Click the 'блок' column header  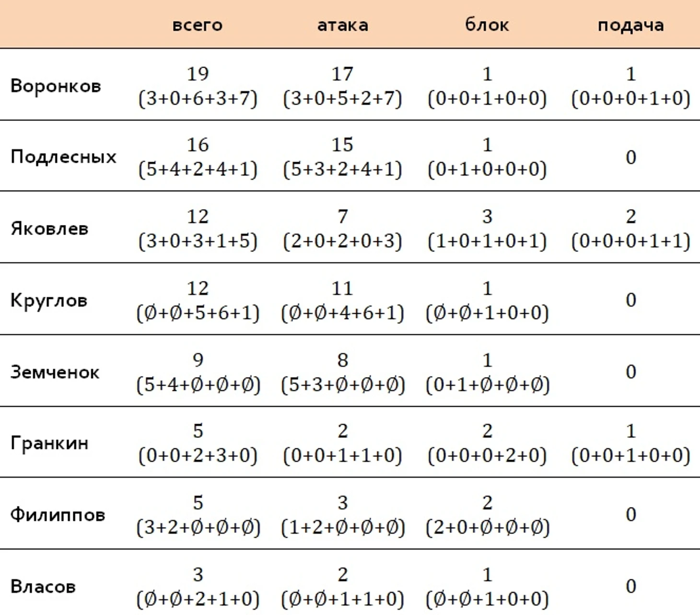(487, 24)
